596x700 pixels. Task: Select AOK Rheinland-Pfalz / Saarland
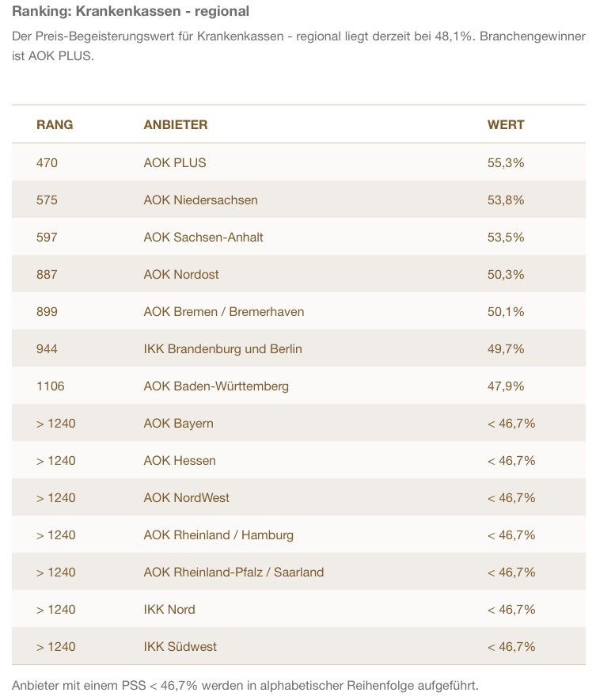tap(233, 573)
